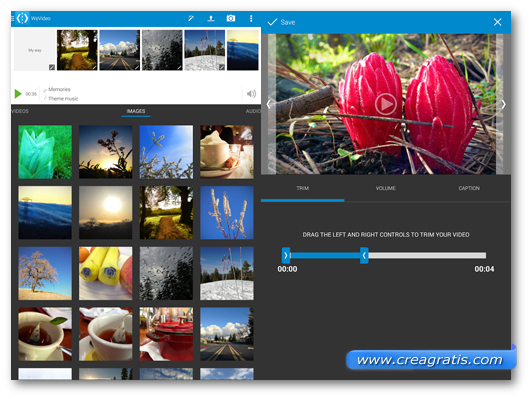Screen dimensions: 530x399
Task: Select the 'My way' title card in timeline
Action: tap(35, 50)
